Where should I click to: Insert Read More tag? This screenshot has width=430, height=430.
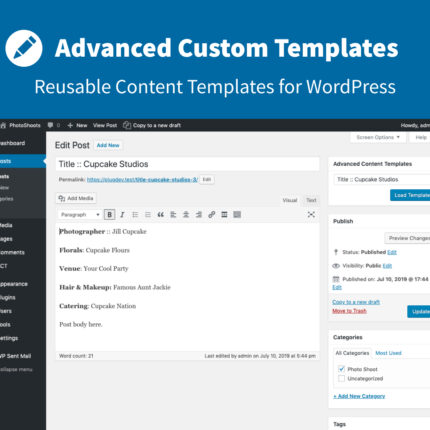point(224,215)
